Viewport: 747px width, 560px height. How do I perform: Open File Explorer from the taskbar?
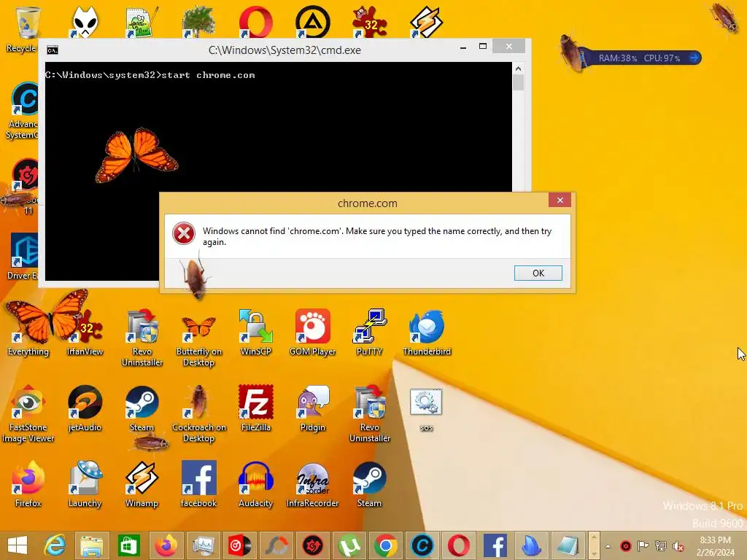click(92, 545)
